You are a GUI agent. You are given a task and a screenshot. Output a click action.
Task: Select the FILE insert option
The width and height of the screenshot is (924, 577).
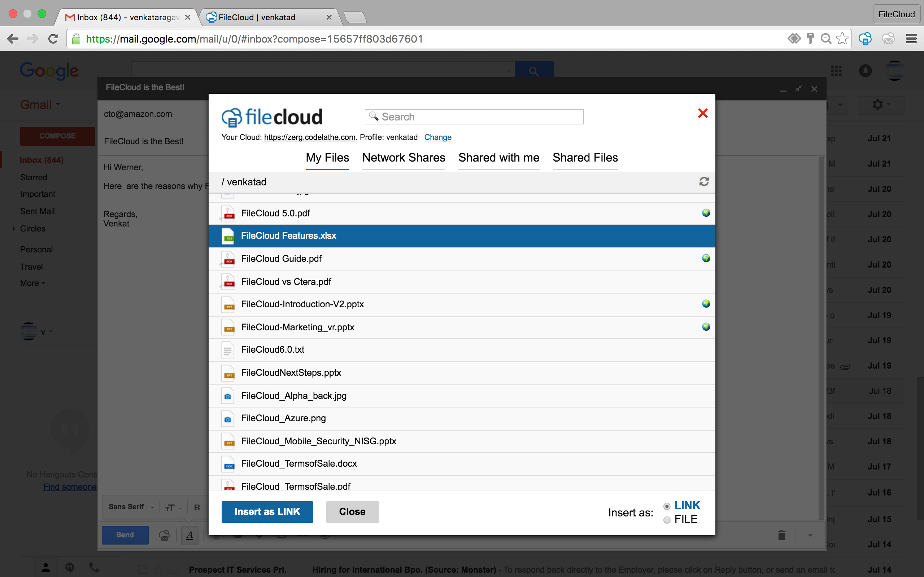click(667, 519)
